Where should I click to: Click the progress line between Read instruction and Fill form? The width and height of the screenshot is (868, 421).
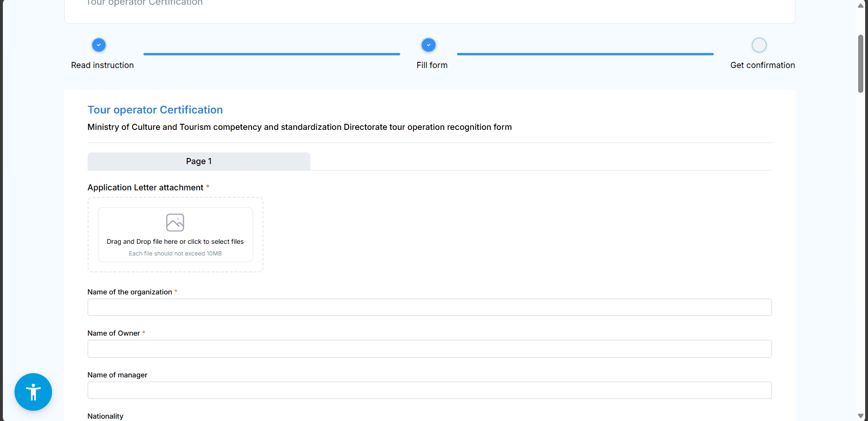[x=272, y=54]
